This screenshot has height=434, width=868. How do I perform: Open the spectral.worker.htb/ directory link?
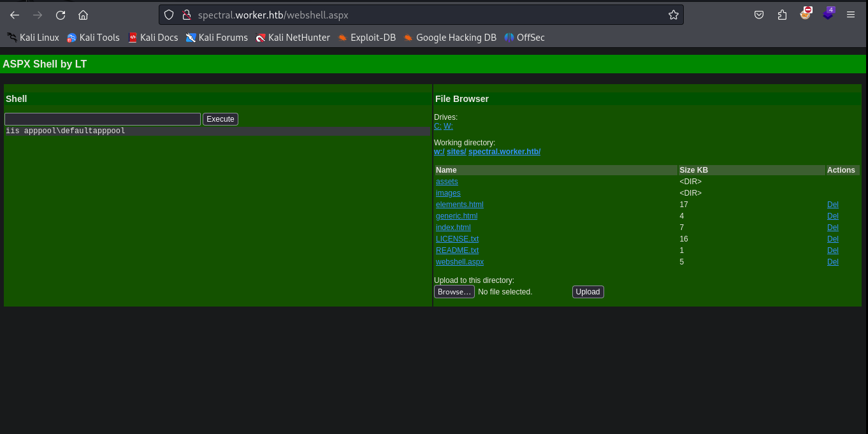[504, 152]
